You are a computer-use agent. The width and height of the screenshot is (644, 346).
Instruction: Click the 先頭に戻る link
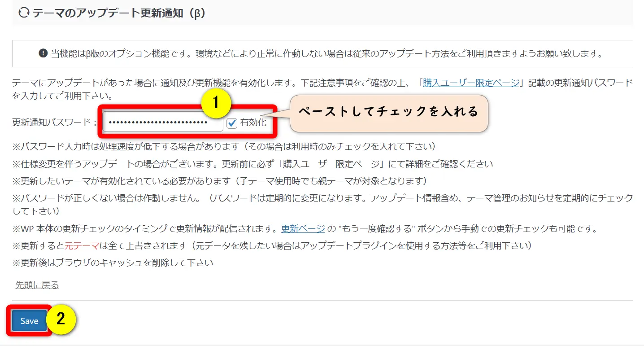pyautogui.click(x=36, y=285)
